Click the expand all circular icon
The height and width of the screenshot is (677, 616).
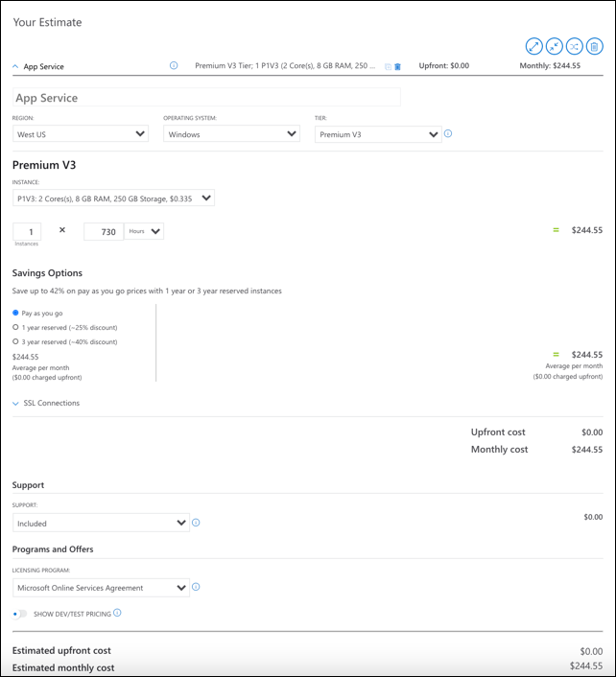[x=533, y=46]
